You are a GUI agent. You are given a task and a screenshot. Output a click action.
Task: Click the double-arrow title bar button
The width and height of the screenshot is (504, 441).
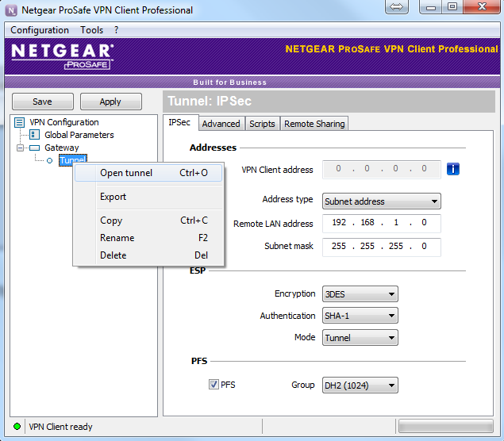(397, 6)
